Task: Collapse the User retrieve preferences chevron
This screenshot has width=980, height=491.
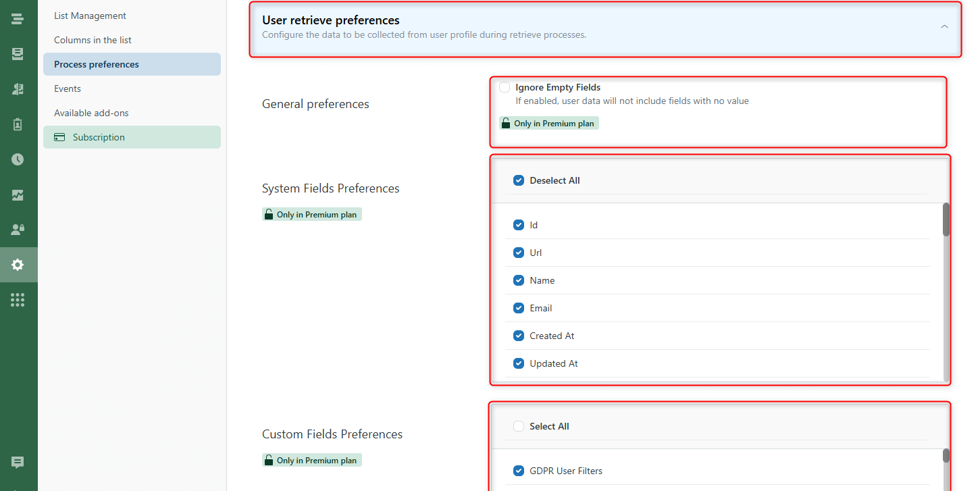Action: [x=944, y=27]
